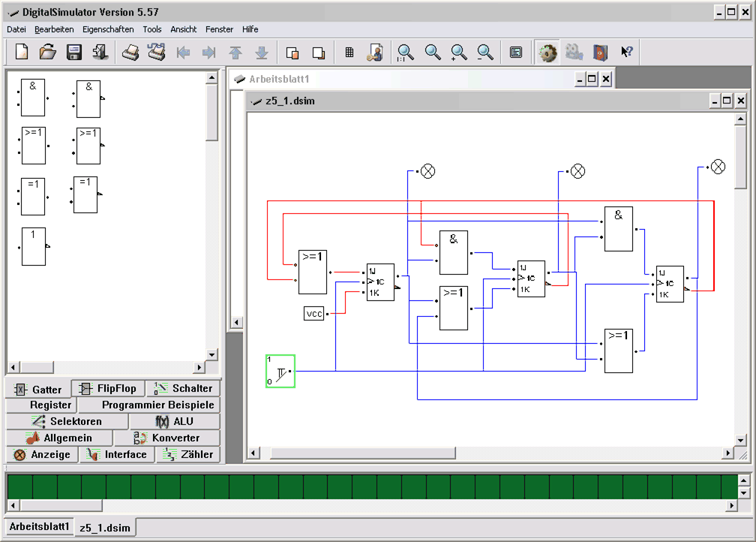Viewport: 756px width, 542px height.
Task: Click the context help arrow-question icon
Action: [627, 52]
